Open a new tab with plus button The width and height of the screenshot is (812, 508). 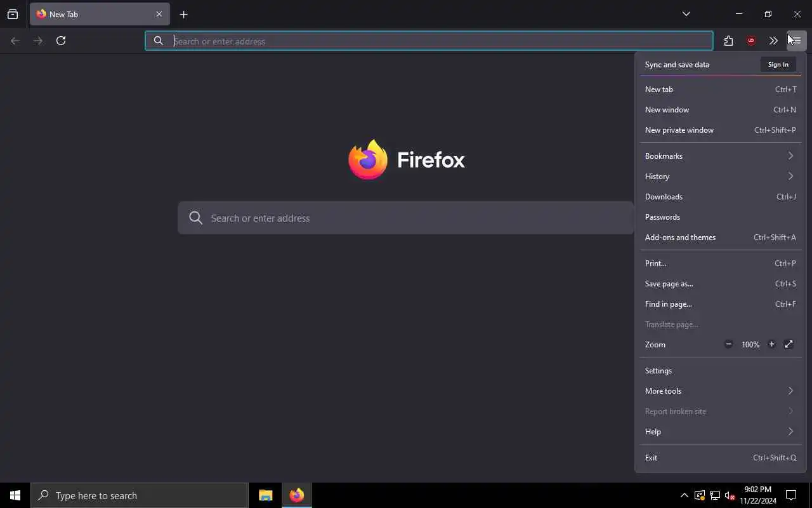[183, 14]
